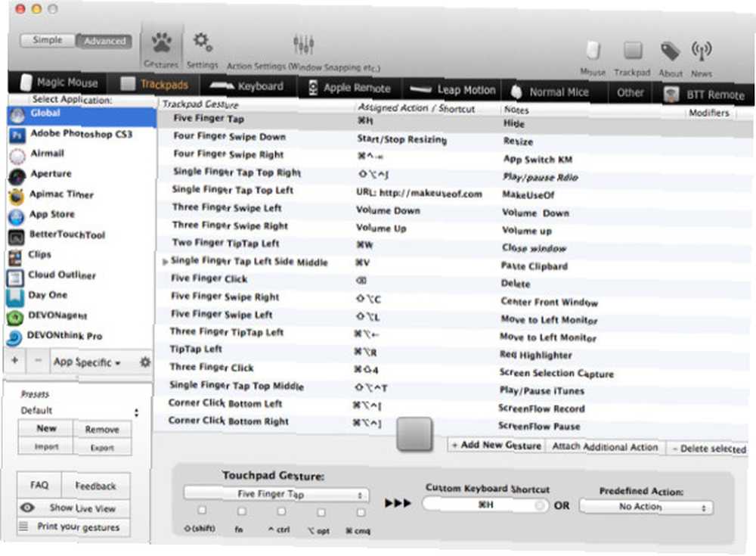Open the Touchpad Gesture Five Finger Tap dropdown

pos(276,494)
